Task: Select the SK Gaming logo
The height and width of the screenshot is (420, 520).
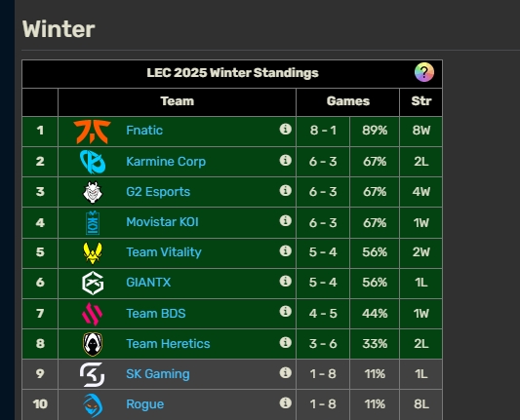Action: coord(92,374)
